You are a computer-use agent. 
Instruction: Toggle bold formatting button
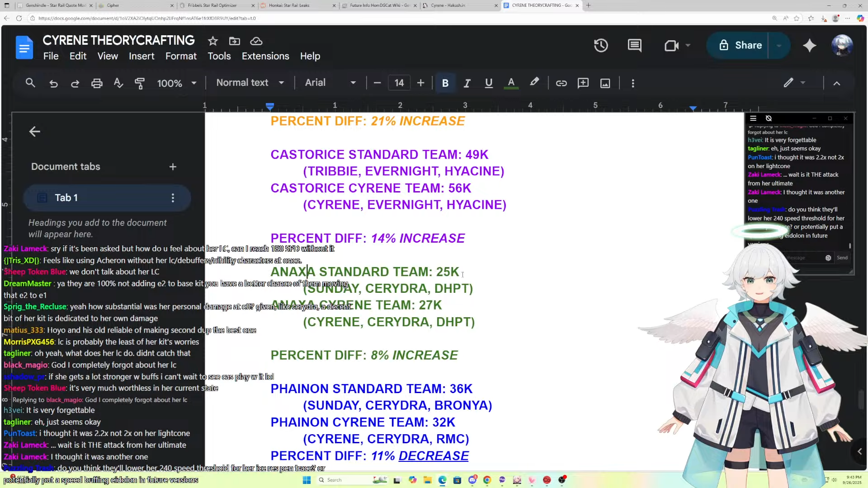pyautogui.click(x=445, y=83)
